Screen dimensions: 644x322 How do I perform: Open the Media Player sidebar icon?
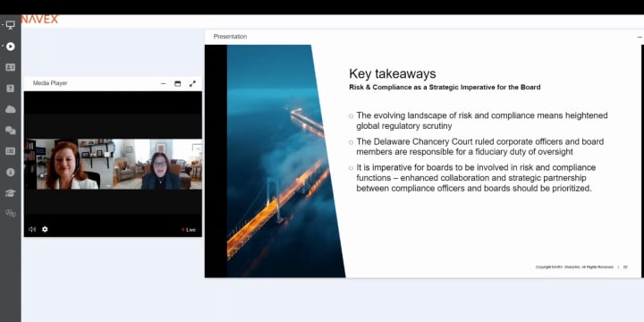[10, 47]
